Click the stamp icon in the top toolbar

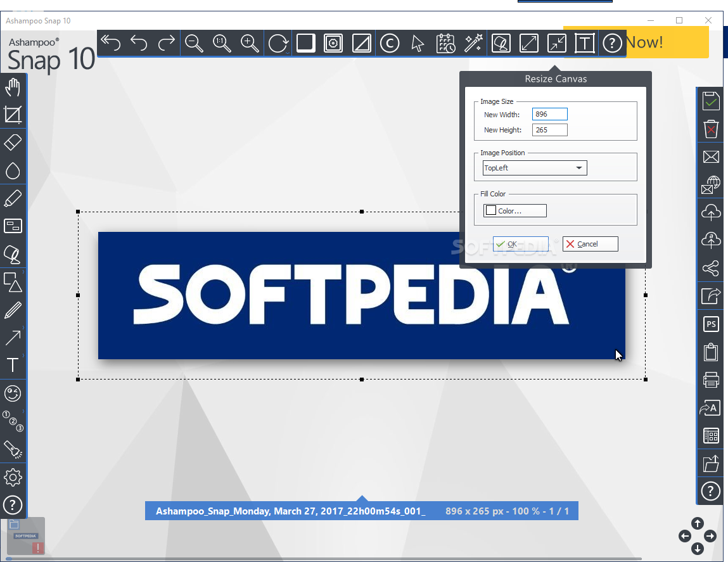coord(501,43)
